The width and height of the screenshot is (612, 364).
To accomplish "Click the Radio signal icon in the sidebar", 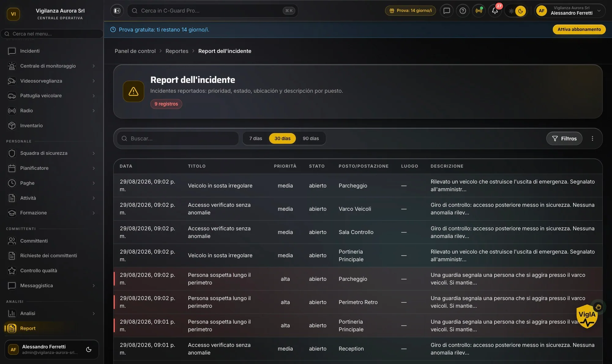I will (12, 111).
